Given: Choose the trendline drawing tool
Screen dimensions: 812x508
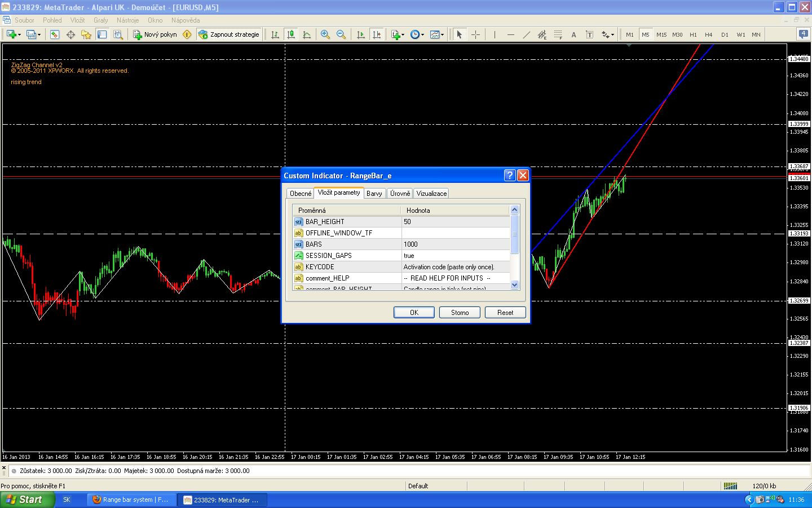Looking at the screenshot, I should [x=526, y=34].
